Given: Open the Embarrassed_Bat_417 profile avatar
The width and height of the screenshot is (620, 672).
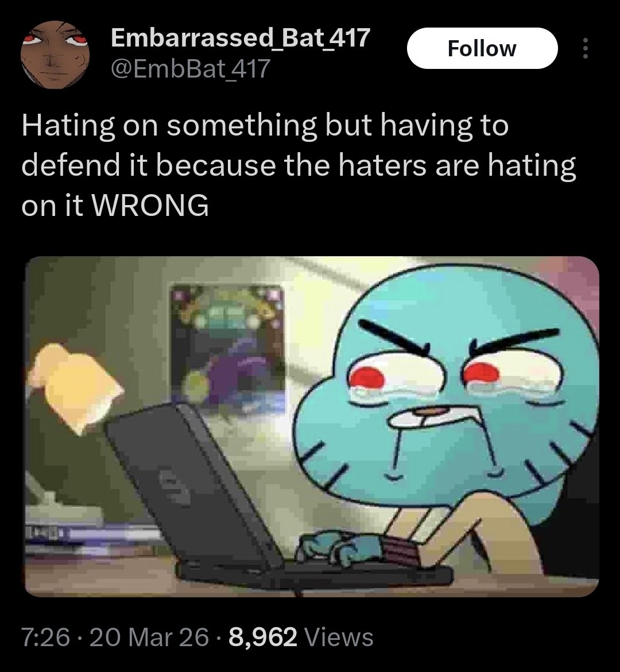Looking at the screenshot, I should [55, 55].
